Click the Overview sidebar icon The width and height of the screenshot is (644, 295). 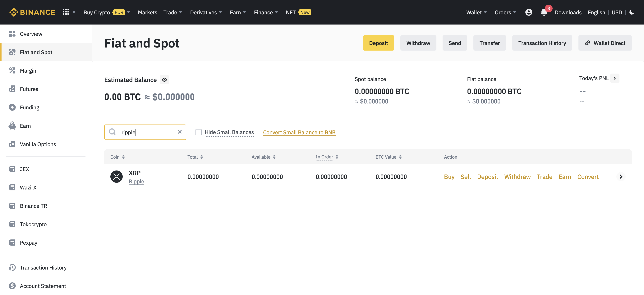tap(12, 34)
